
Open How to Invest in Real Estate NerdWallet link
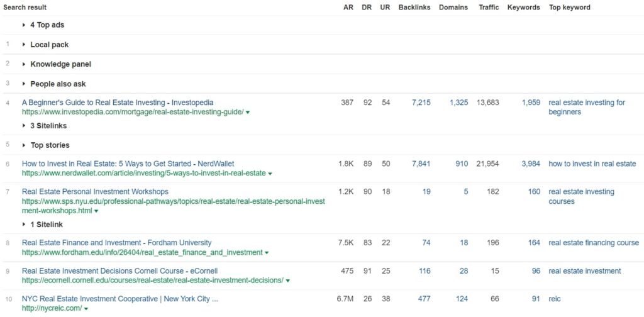coord(128,164)
